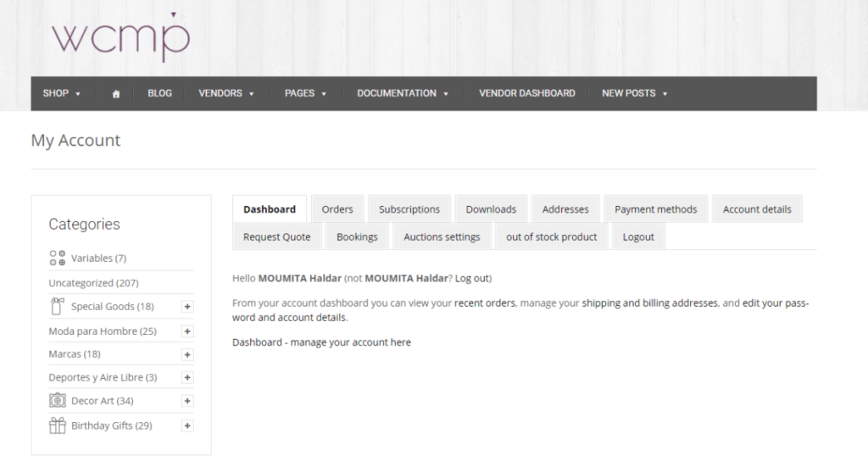Switch to the Bookings tab
The height and width of the screenshot is (467, 868).
[x=357, y=236]
